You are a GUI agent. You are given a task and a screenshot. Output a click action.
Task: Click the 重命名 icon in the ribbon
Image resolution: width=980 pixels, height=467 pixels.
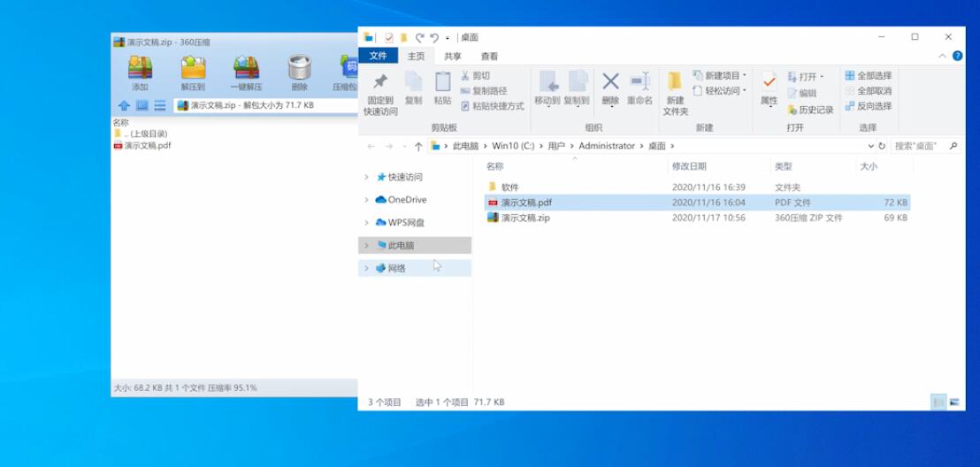pyautogui.click(x=639, y=81)
